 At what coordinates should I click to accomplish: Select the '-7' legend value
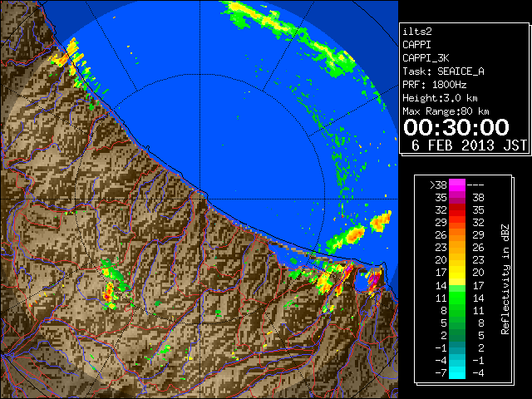point(441,372)
